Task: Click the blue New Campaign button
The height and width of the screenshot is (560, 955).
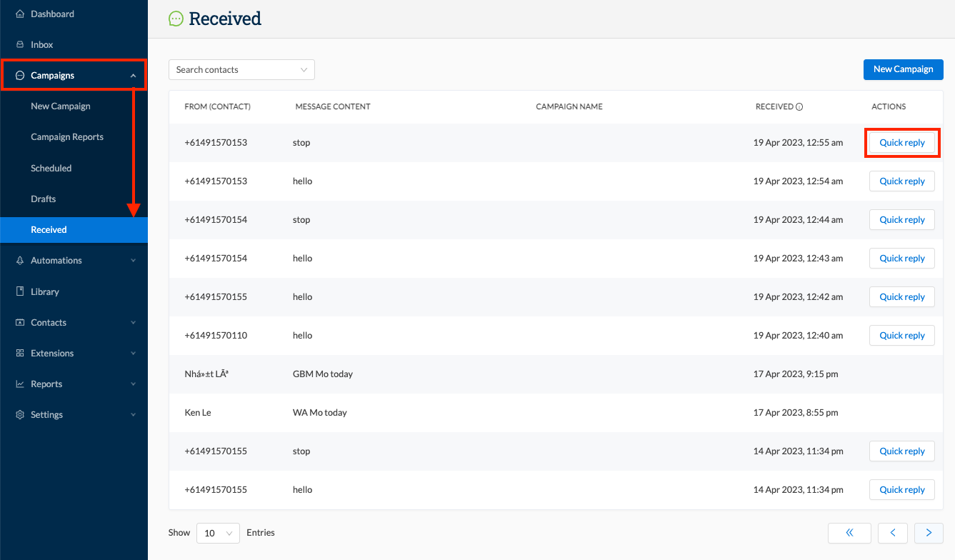Action: click(904, 69)
